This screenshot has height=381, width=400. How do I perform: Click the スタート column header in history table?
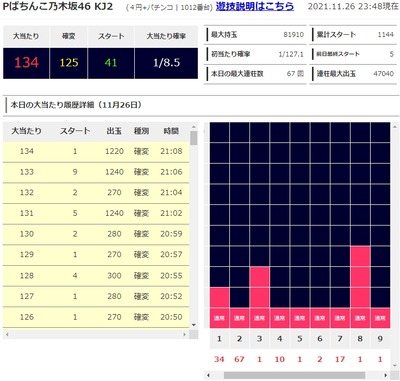75,131
